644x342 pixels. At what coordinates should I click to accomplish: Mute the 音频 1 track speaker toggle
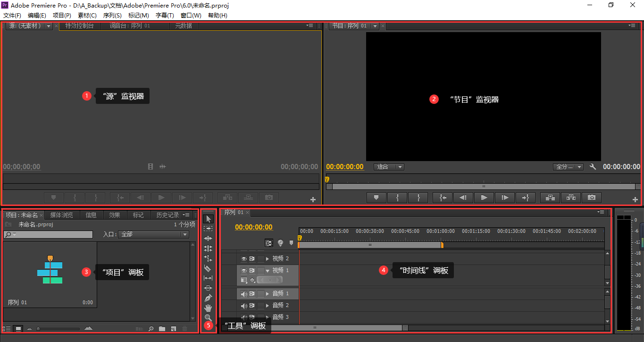(244, 294)
